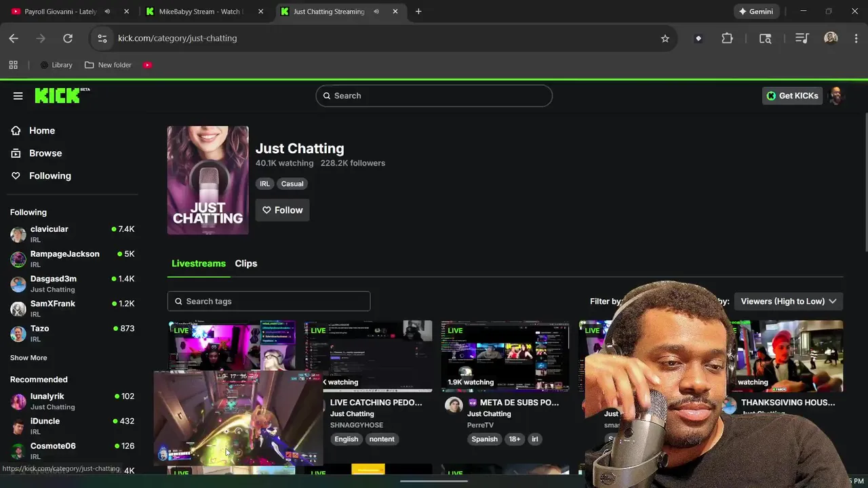
Task: Reload the page
Action: pos(68,39)
